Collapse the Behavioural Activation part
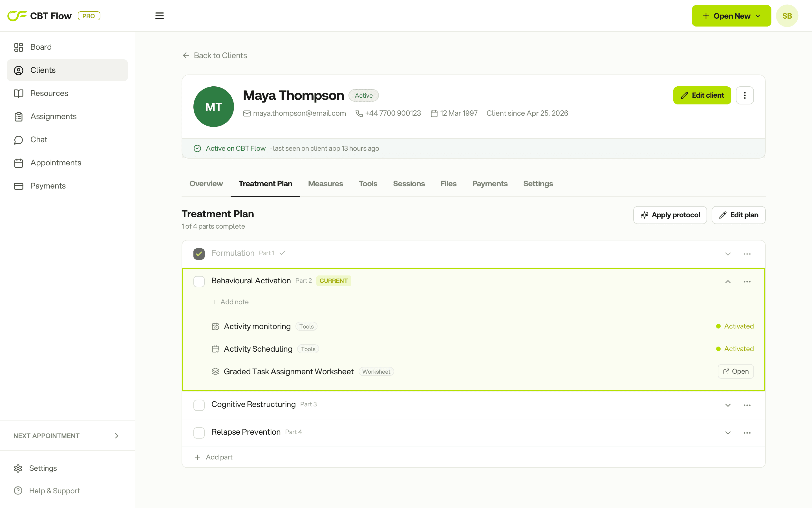The width and height of the screenshot is (812, 508). tap(728, 282)
